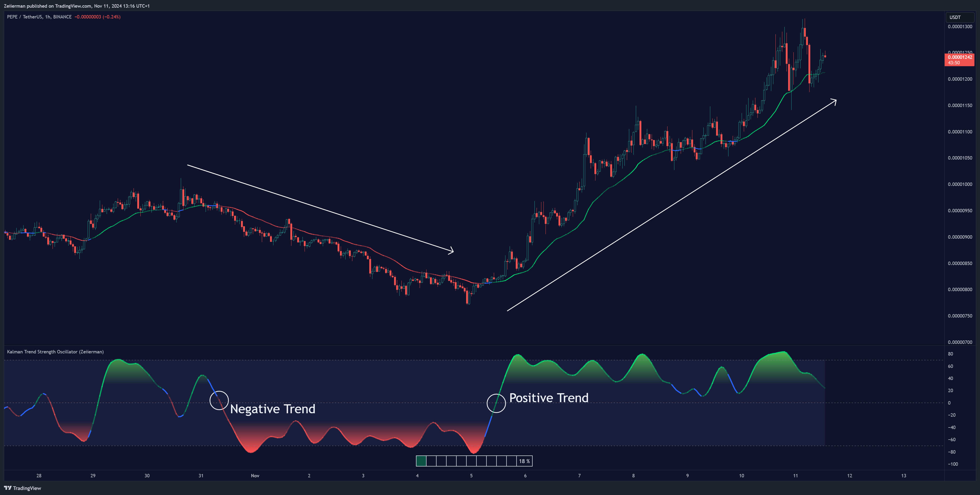
Task: Click the 18 % strength meter readout
Action: [x=524, y=461]
